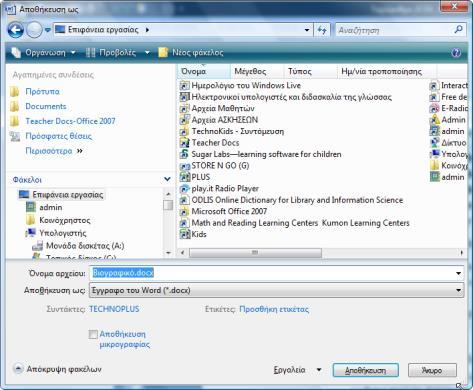Screen dimensions: 473x390
Task: Open the address bar dropdown arrow
Action: [x=307, y=30]
